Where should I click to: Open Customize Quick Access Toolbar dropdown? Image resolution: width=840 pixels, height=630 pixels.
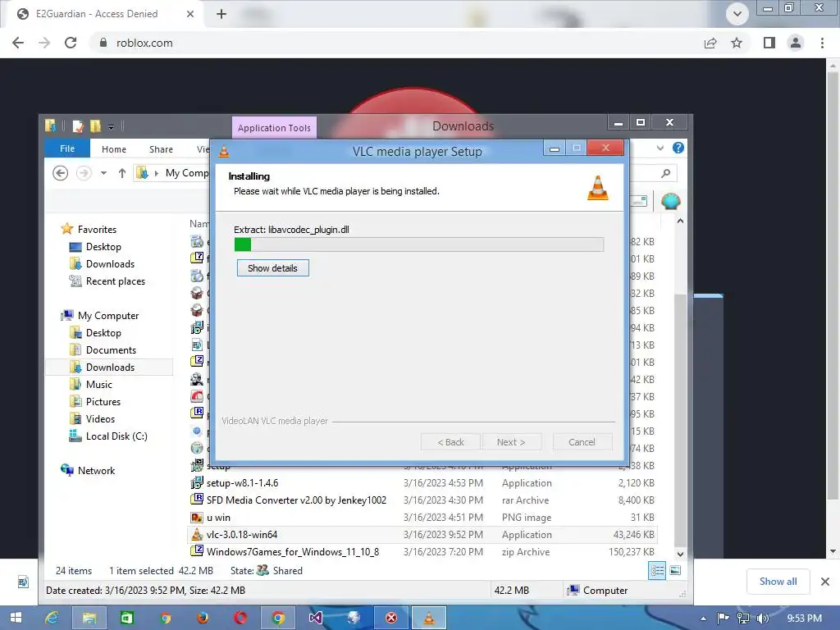tap(111, 127)
